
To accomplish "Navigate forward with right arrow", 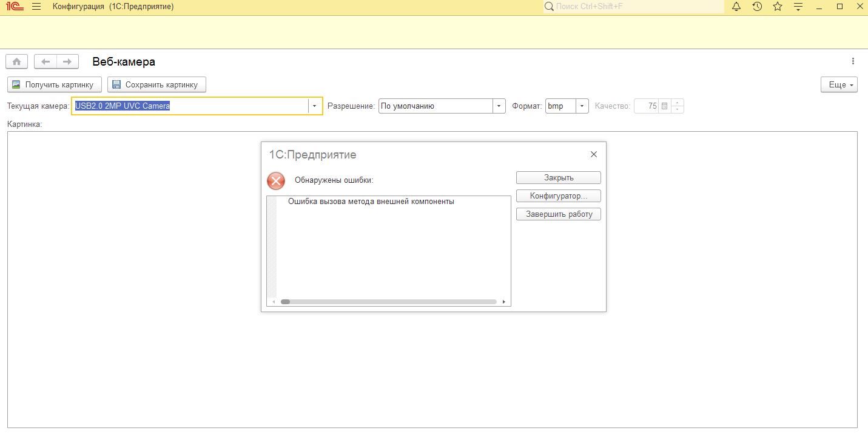I will (x=67, y=61).
